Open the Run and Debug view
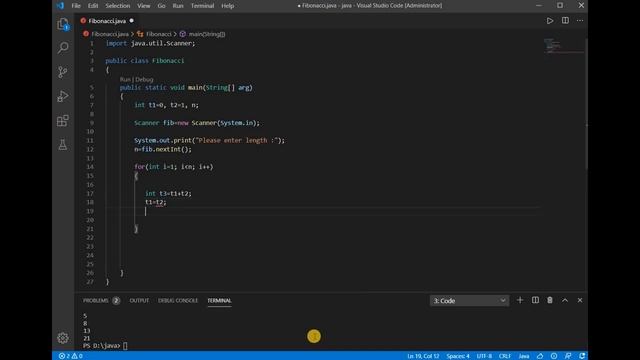This screenshot has width=640, height=360. [x=63, y=96]
